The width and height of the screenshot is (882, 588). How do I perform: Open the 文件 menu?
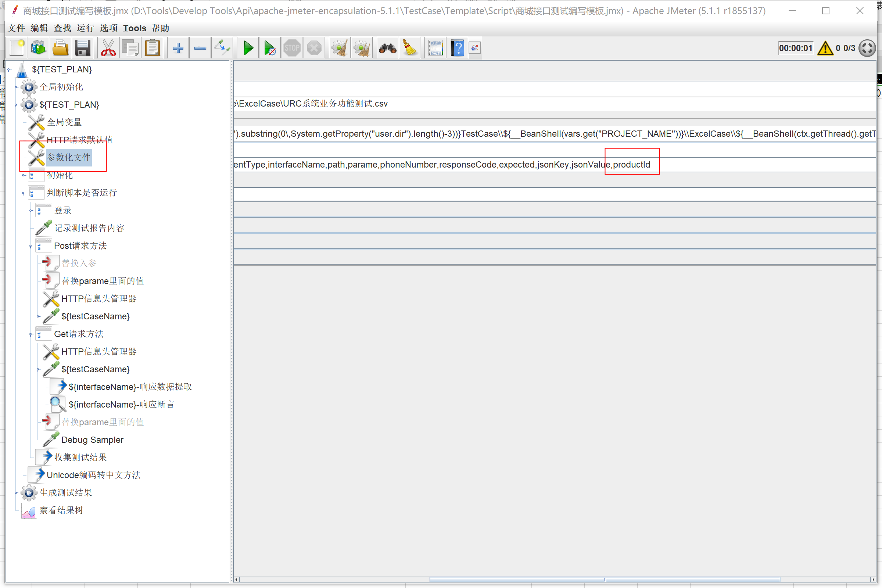[16, 28]
